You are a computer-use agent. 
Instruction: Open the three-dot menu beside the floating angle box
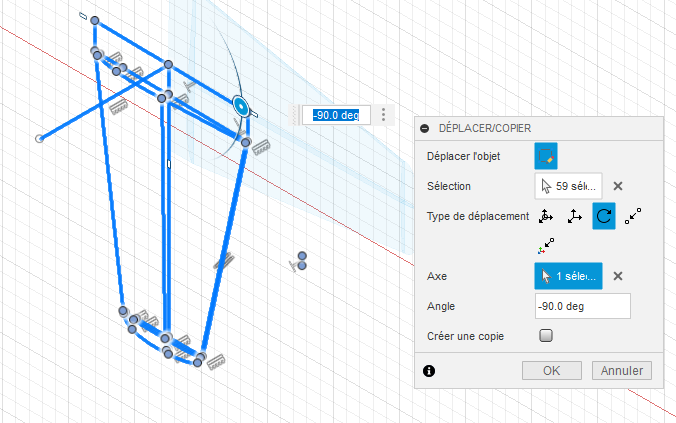click(x=383, y=115)
